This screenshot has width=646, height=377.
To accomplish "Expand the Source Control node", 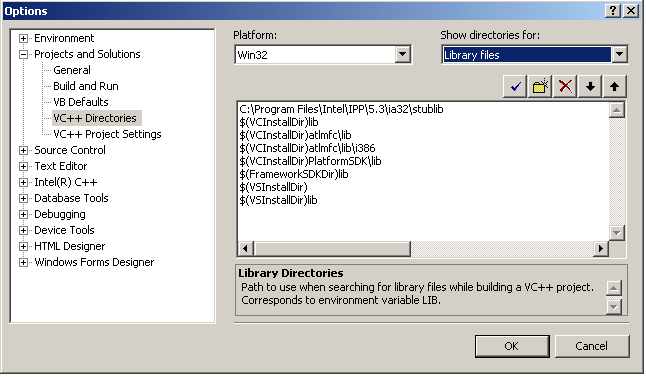I will 23,150.
